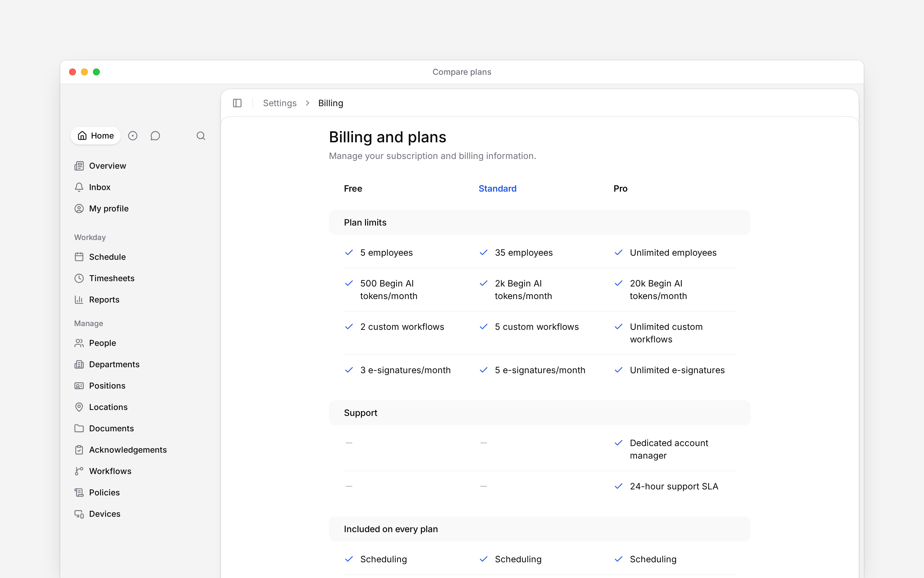This screenshot has height=578, width=924.
Task: Select the Standard plan column header
Action: 497,189
